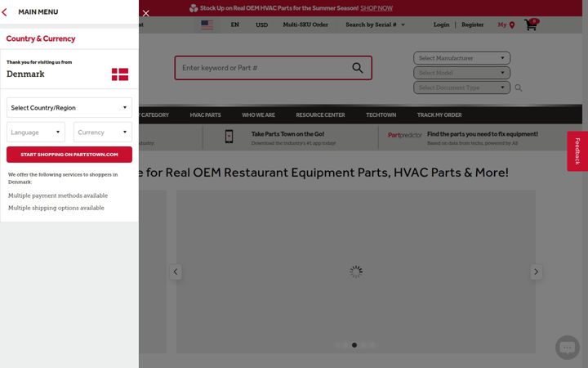Open Select Country/Region dropdown
588x368 pixels.
click(69, 108)
